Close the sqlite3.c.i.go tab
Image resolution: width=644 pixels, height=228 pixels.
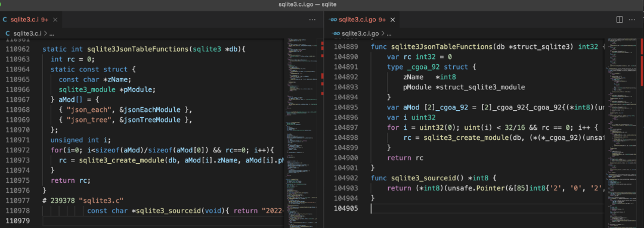392,19
